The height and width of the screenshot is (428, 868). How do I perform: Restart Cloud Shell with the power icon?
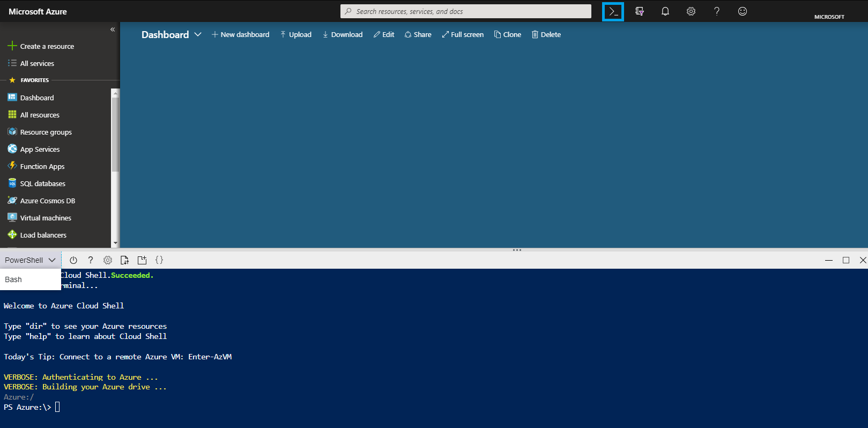(x=73, y=260)
